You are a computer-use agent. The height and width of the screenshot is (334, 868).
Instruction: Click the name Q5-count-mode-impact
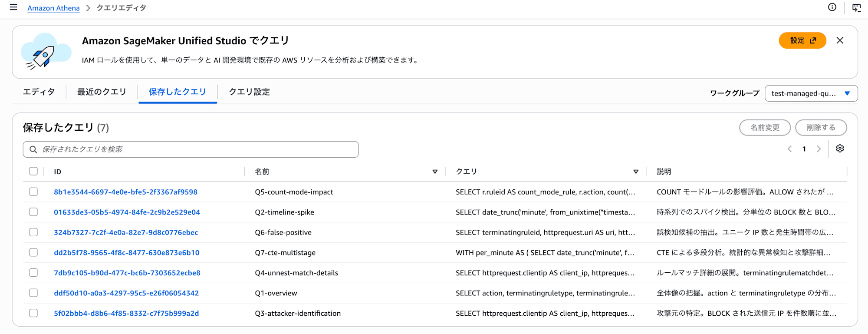click(x=294, y=192)
